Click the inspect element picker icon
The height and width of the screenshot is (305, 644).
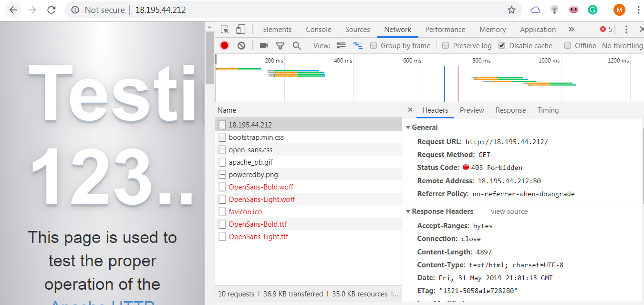coord(225,30)
